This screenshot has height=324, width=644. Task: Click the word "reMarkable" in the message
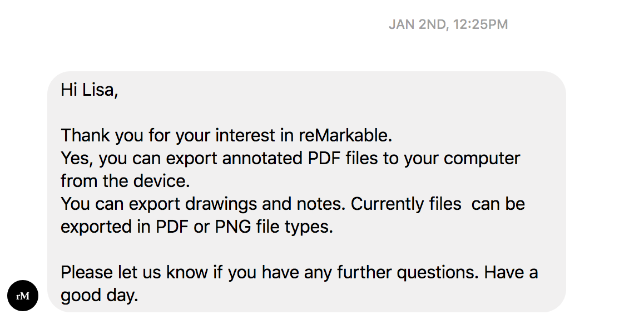[343, 135]
